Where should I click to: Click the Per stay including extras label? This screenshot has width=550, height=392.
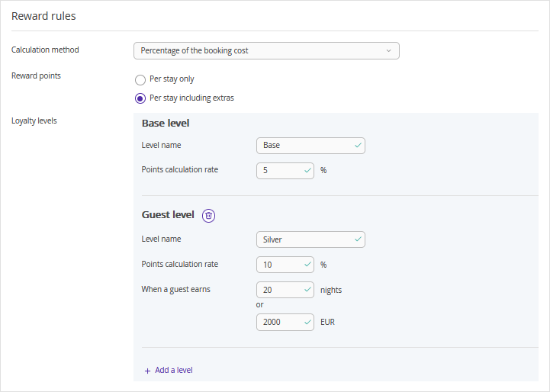click(191, 98)
